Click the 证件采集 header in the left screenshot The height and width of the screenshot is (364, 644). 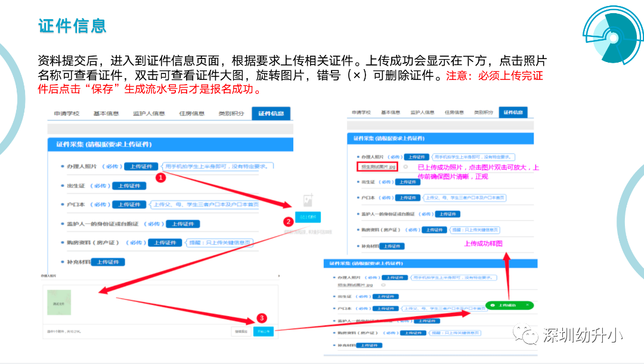point(171,144)
